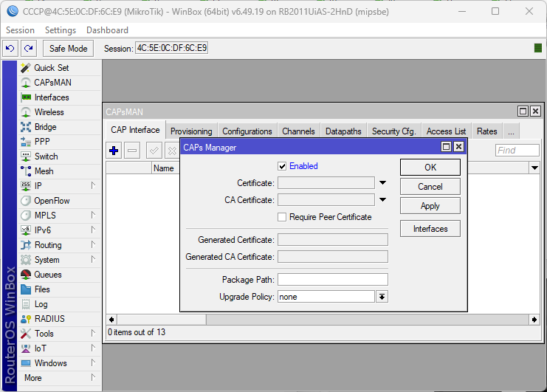Switch to the Datapaths tab
This screenshot has width=547, height=392.
tap(343, 131)
